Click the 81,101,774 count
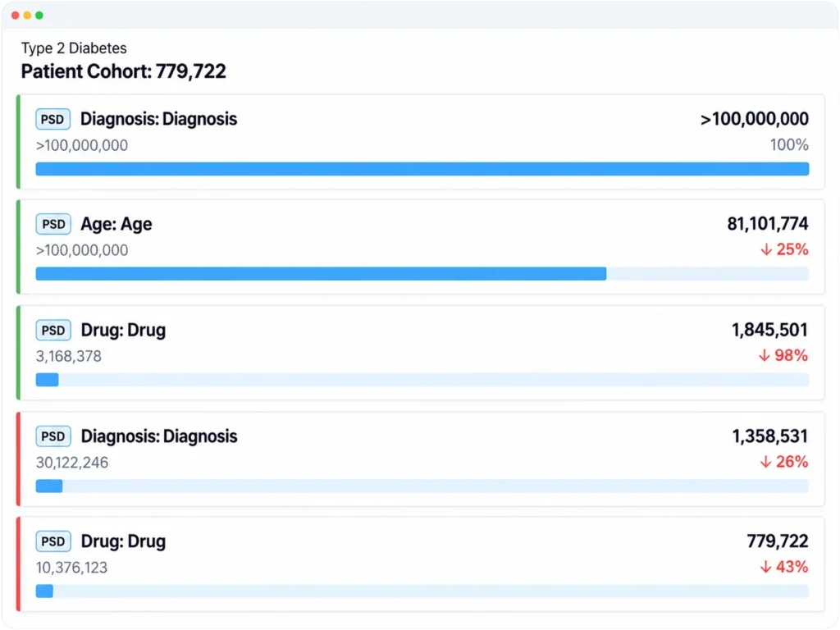Viewport: 840px width, 630px height. tap(768, 224)
